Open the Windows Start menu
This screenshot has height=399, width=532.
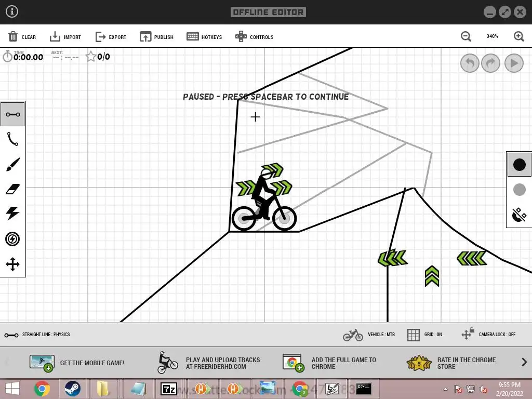[x=12, y=389]
